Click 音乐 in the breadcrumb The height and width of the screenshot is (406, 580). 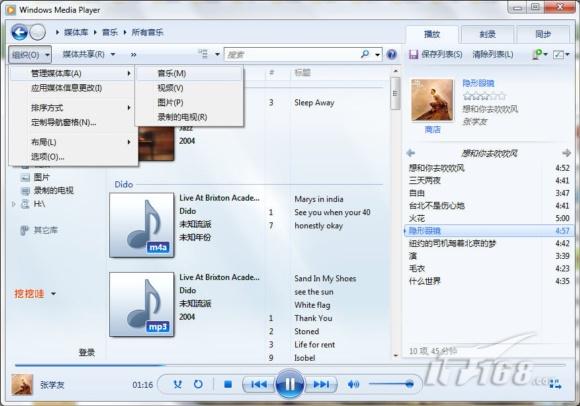[x=109, y=33]
